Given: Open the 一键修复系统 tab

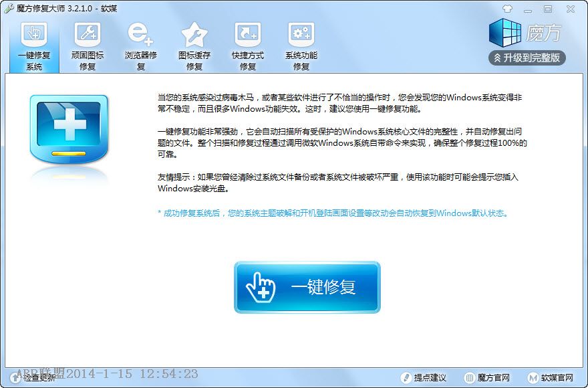Looking at the screenshot, I should click(x=34, y=47).
